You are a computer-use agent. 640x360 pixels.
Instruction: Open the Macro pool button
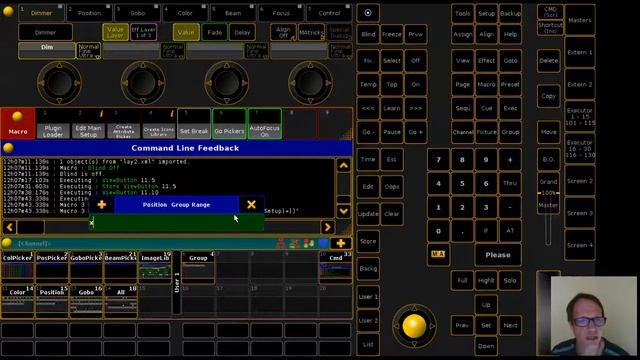click(x=18, y=123)
